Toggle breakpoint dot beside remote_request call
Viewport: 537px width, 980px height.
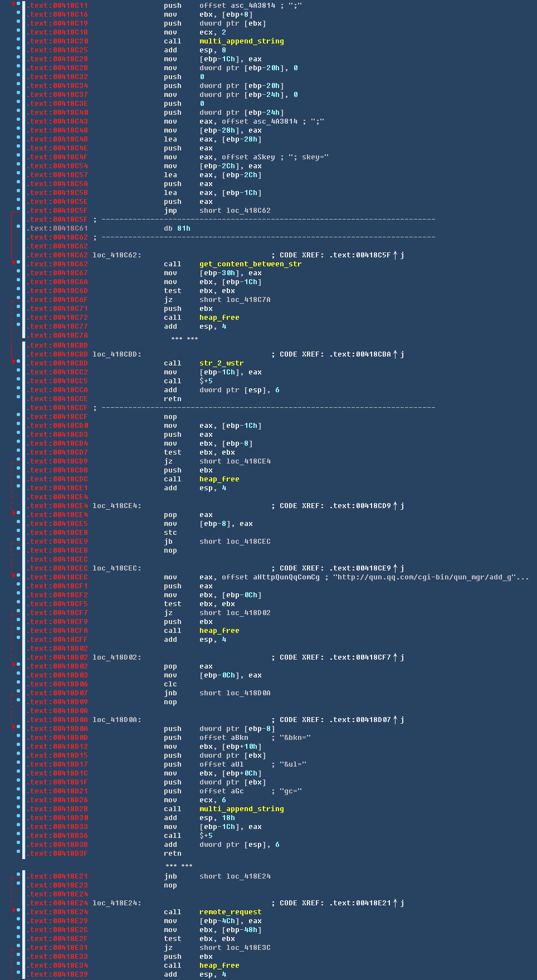(18, 912)
